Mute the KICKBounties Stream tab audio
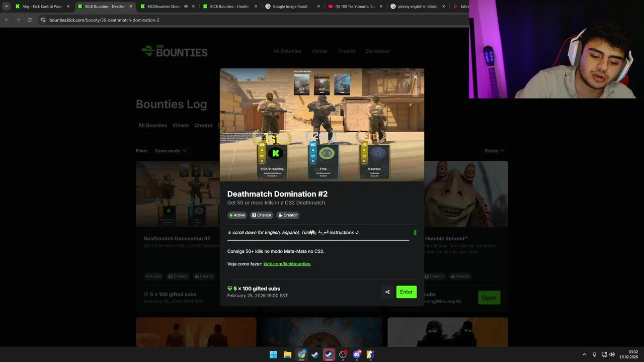The image size is (644, 362). click(186, 7)
